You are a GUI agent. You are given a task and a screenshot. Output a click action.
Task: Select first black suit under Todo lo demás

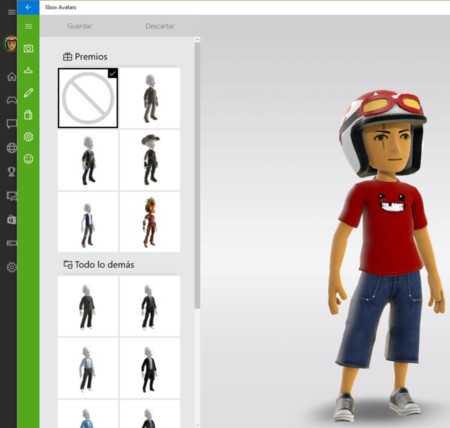(x=88, y=306)
